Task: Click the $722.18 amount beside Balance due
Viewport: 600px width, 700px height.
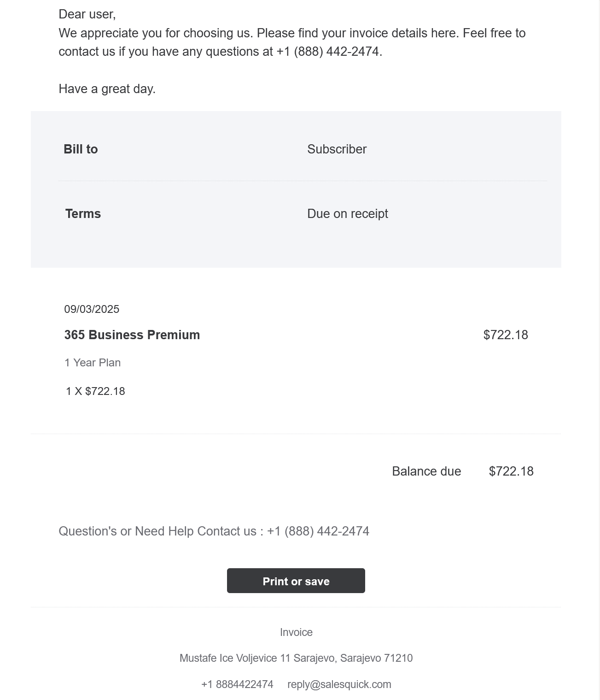Action: (511, 471)
